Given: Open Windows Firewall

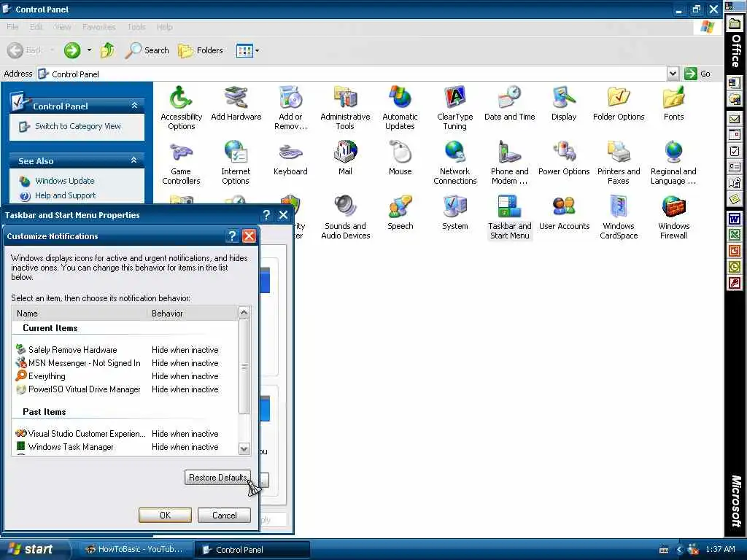Looking at the screenshot, I should (x=673, y=217).
